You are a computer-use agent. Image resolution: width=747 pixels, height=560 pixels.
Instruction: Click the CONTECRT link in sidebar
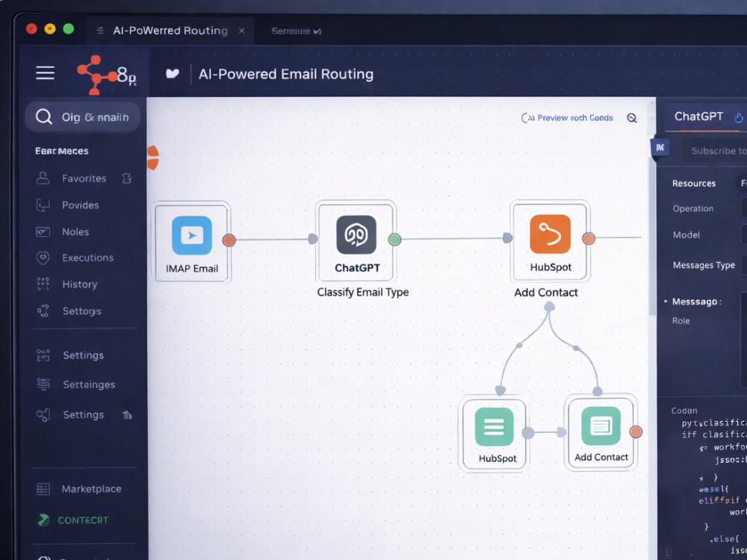[83, 520]
